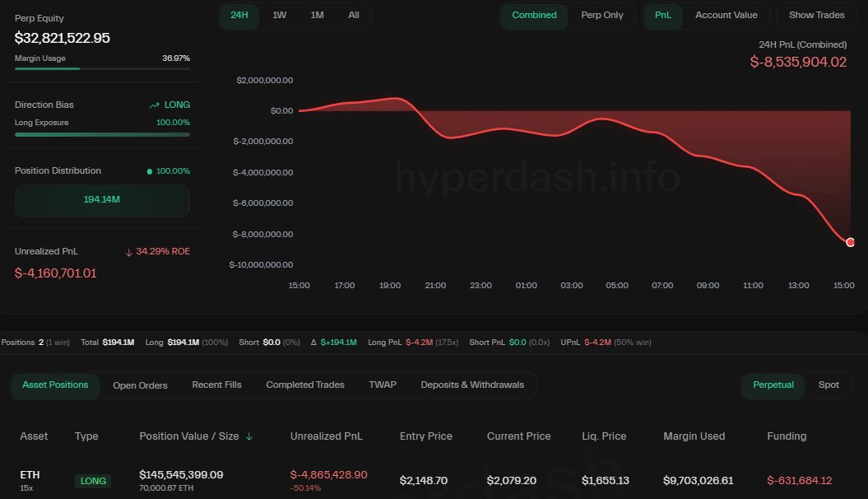Image resolution: width=868 pixels, height=499 pixels.
Task: View Deposits & Withdrawals
Action: [x=472, y=385]
